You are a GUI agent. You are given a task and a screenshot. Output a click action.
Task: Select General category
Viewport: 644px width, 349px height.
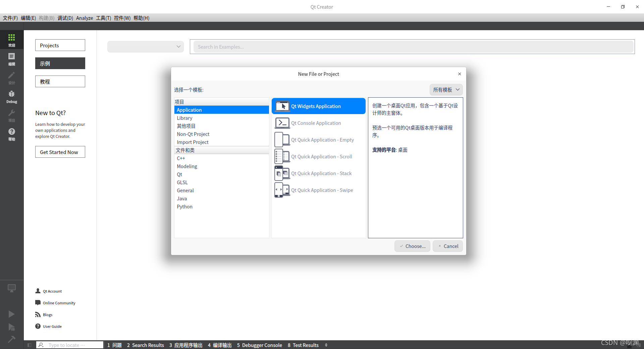(222, 190)
